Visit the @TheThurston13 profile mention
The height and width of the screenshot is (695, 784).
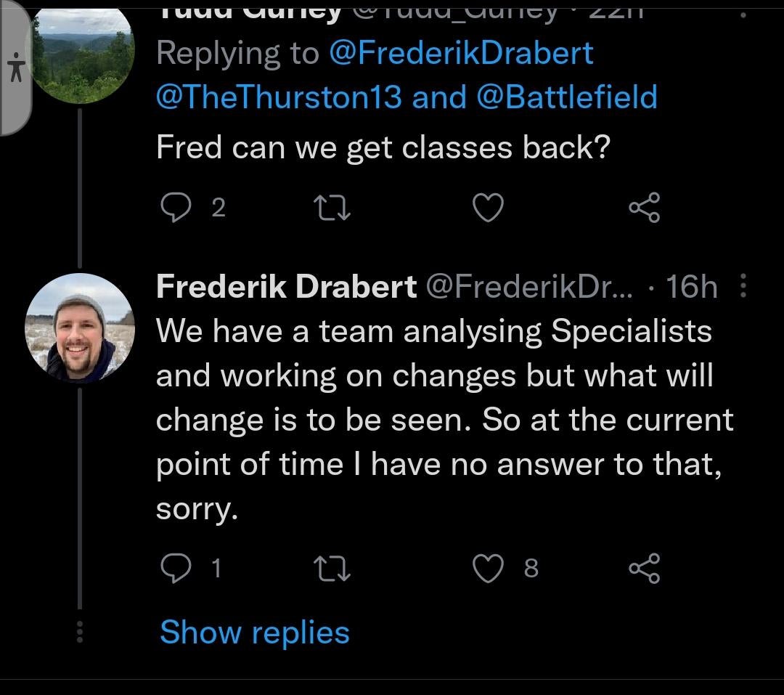pos(279,97)
